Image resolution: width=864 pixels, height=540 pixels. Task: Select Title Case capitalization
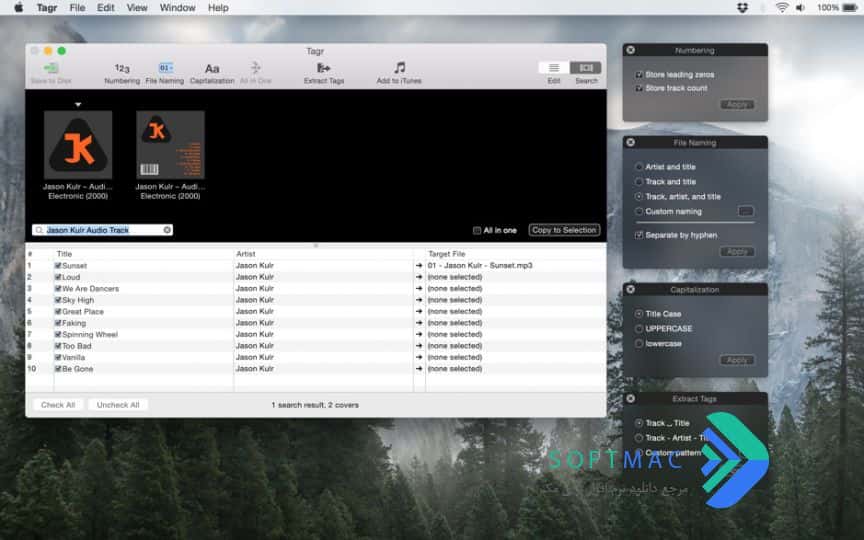[x=639, y=314]
